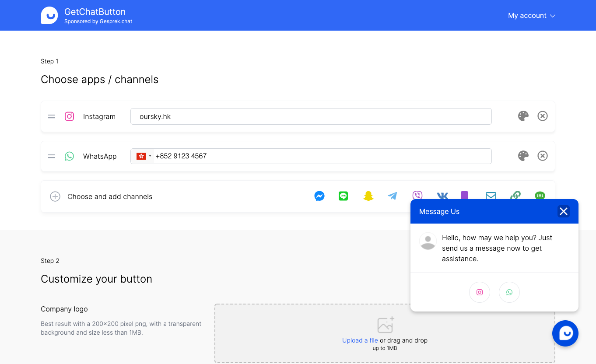
Task: Open the My account dropdown
Action: tap(531, 15)
